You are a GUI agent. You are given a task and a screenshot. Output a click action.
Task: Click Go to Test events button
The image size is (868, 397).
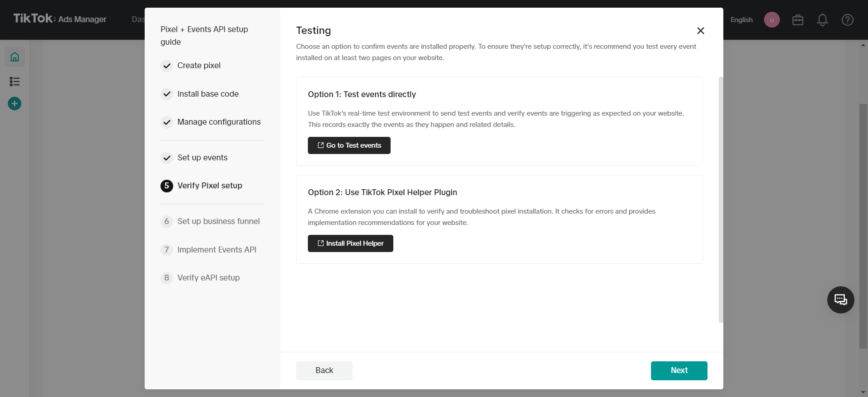point(349,145)
